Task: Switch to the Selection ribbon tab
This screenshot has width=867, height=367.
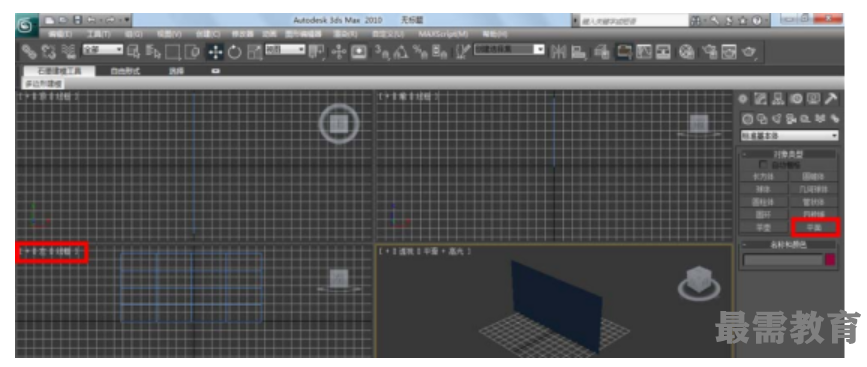Action: (x=176, y=71)
